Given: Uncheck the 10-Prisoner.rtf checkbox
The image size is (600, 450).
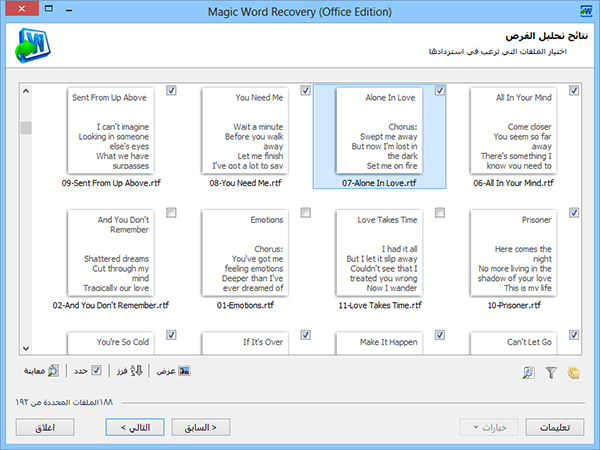Looking at the screenshot, I should [x=574, y=212].
